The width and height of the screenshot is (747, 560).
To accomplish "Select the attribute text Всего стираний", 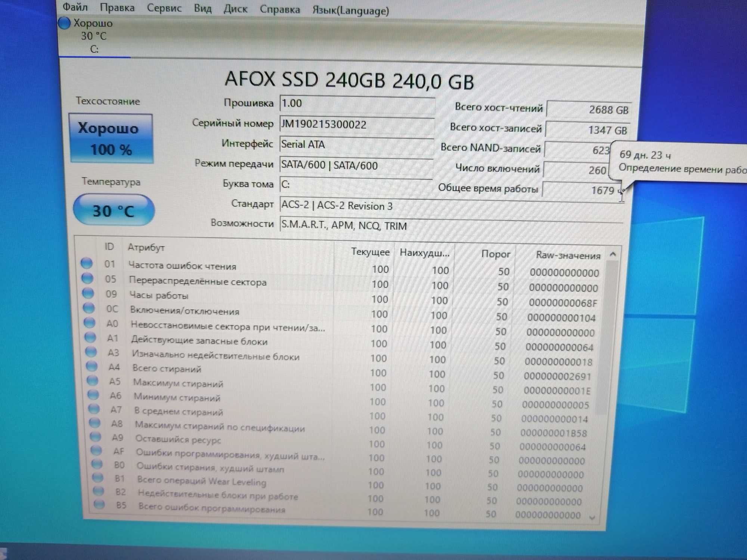I will click(167, 369).
